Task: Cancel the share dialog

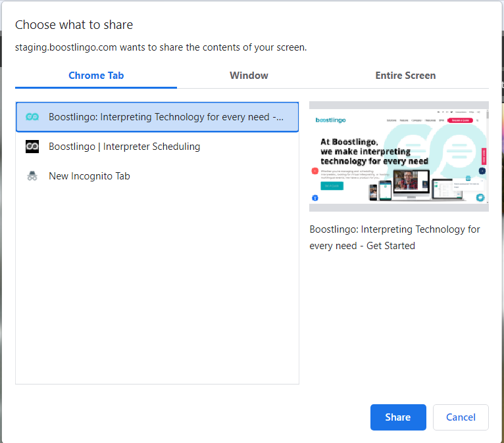Action: coord(461,417)
